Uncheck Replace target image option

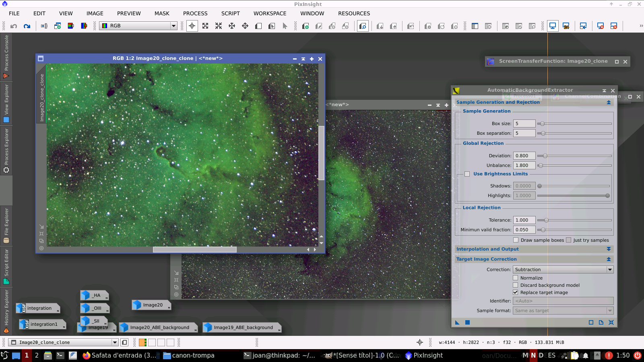click(516, 292)
